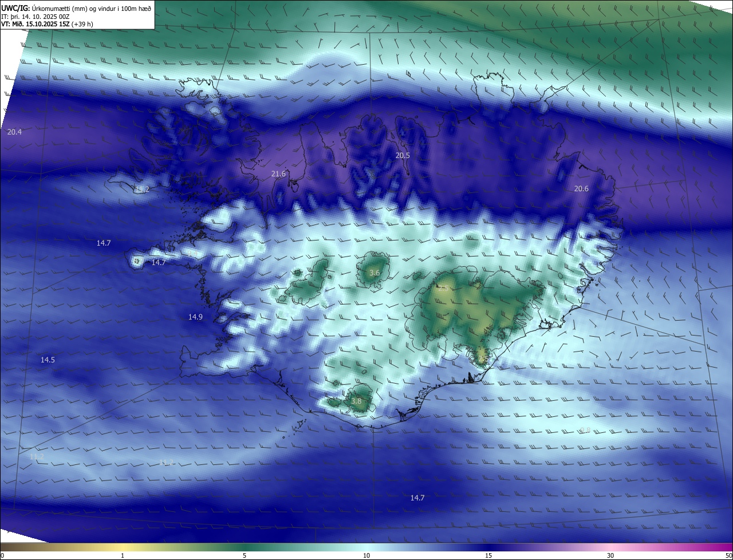The image size is (733, 560).
Task: Click the 5 tick label on the colour scale
Action: click(x=245, y=555)
